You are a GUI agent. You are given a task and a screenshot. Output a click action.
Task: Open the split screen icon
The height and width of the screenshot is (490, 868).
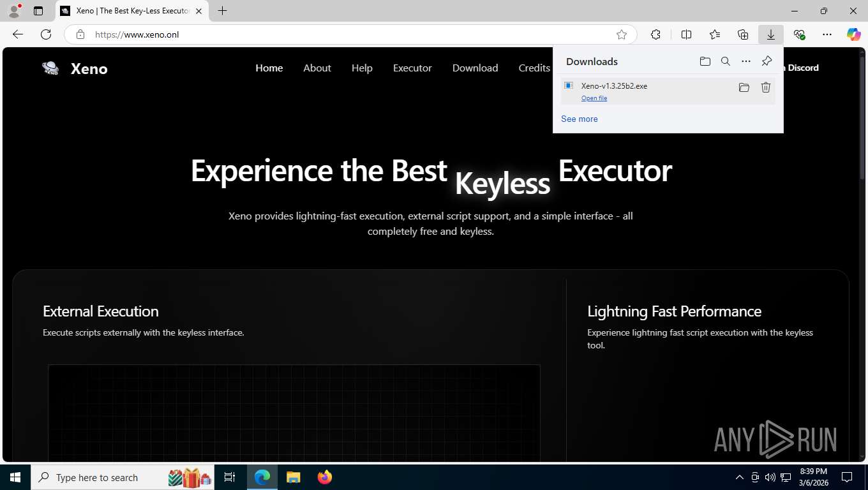(687, 34)
